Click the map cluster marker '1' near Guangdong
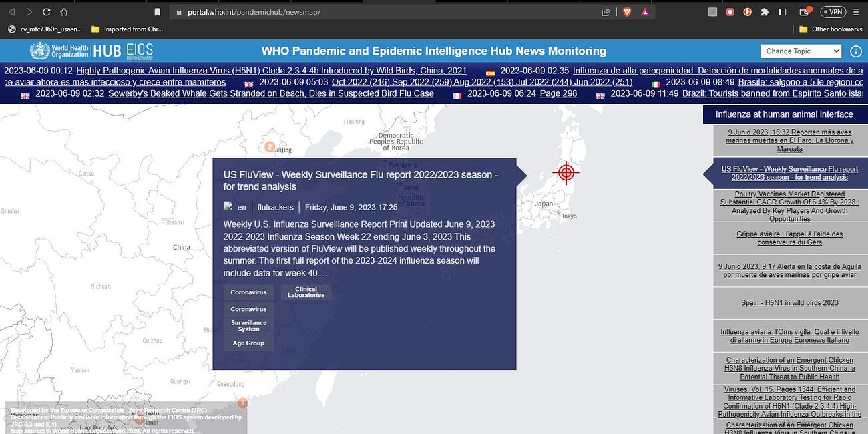Image resolution: width=868 pixels, height=434 pixels. coord(243,403)
